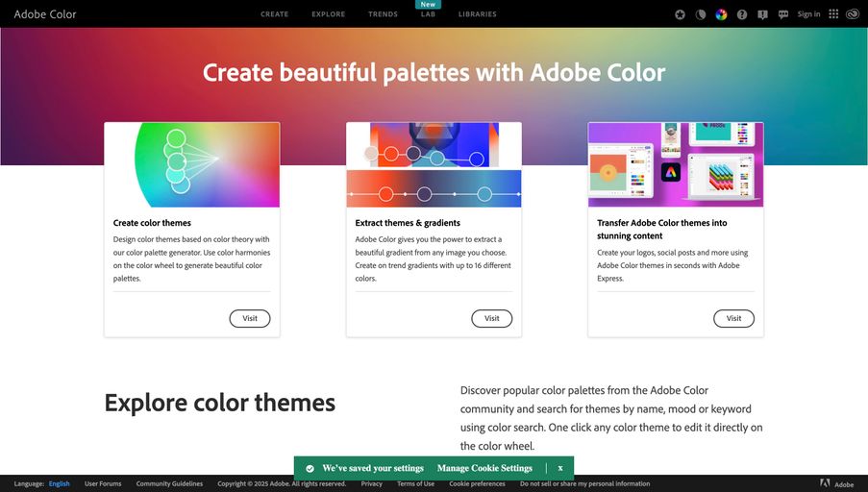Open the Trends tab

384,14
